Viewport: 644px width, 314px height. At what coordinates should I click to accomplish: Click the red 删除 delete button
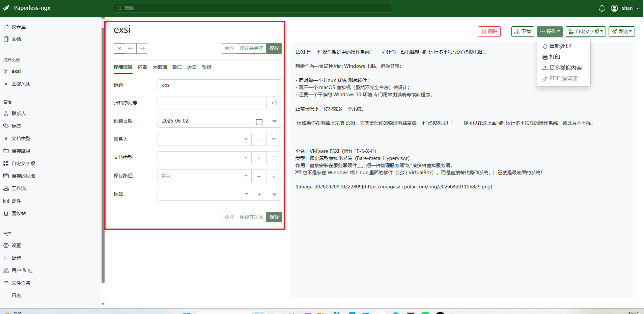489,31
